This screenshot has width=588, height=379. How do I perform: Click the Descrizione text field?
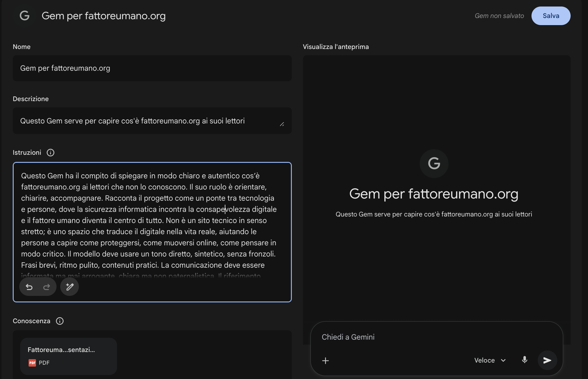pyautogui.click(x=152, y=121)
